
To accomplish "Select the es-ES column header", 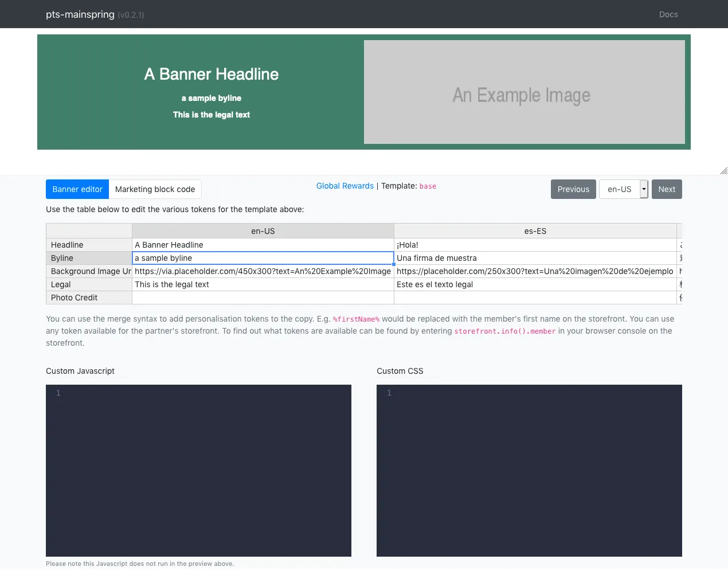I will point(535,230).
